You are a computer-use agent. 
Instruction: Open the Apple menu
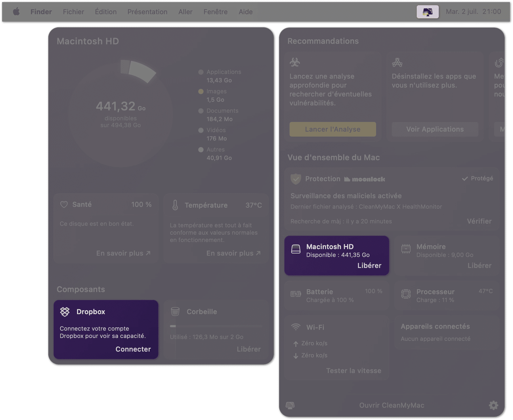(x=16, y=12)
